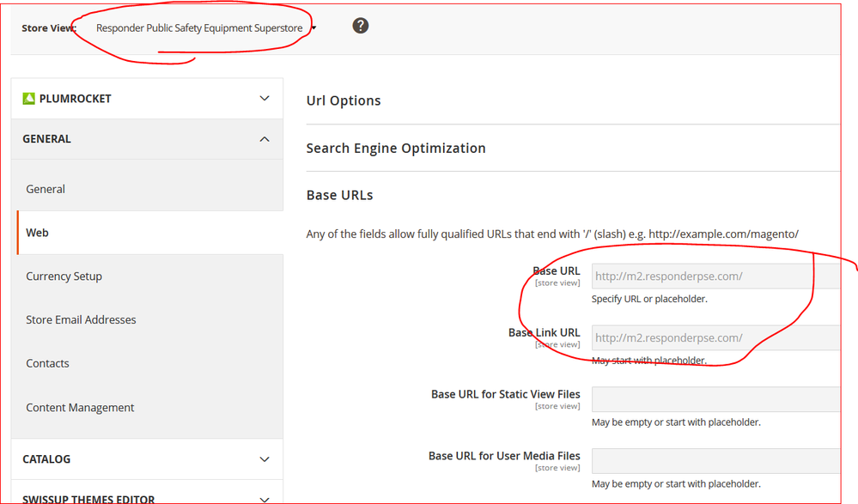Expand the SWISSUP THEMES EDITOR chevron
This screenshot has height=504, width=858.
point(265,499)
